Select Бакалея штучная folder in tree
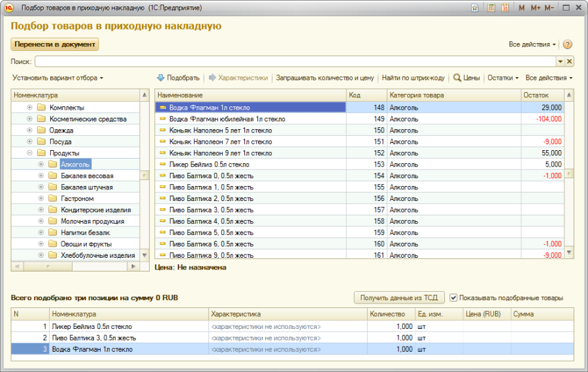This screenshot has height=372, width=588. [87, 187]
